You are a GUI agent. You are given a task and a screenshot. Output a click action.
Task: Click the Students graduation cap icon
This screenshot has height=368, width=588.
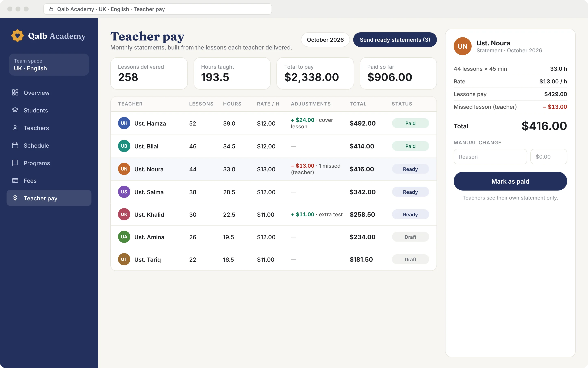click(x=15, y=110)
